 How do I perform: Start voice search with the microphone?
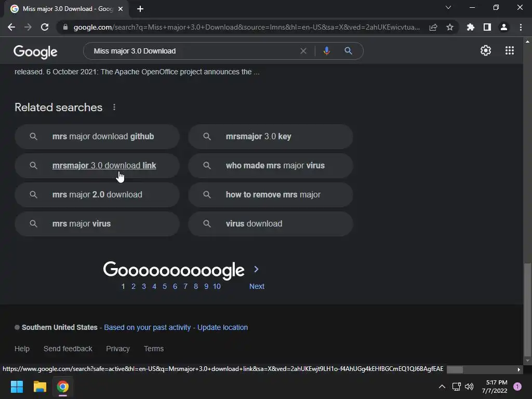[x=326, y=51]
